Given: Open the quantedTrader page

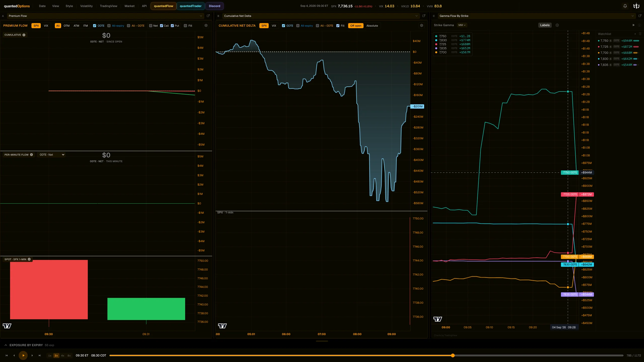Looking at the screenshot, I should point(190,6).
